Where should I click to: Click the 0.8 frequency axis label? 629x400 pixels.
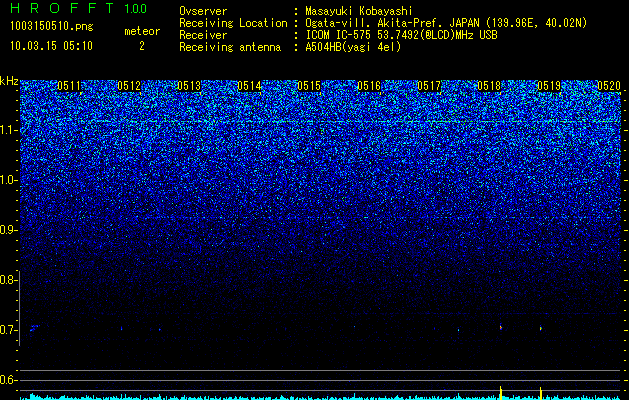coord(9,280)
